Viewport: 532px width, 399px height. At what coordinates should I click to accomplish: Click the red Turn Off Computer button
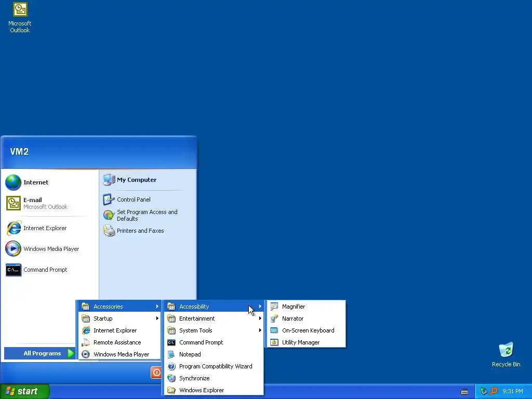coord(156,373)
